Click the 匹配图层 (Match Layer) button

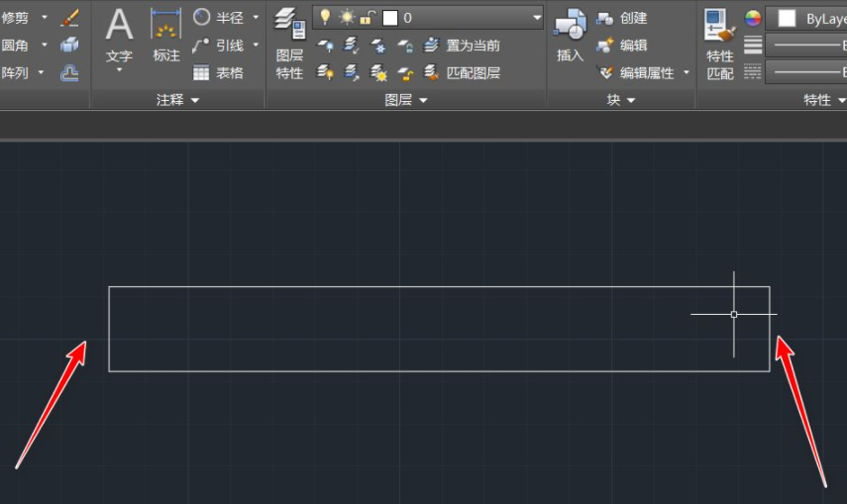pos(462,72)
